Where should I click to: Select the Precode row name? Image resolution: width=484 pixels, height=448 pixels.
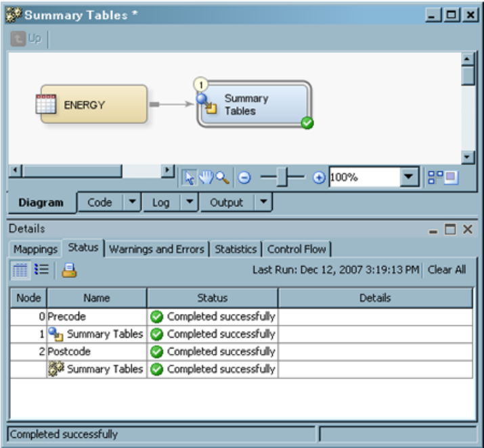pos(66,317)
